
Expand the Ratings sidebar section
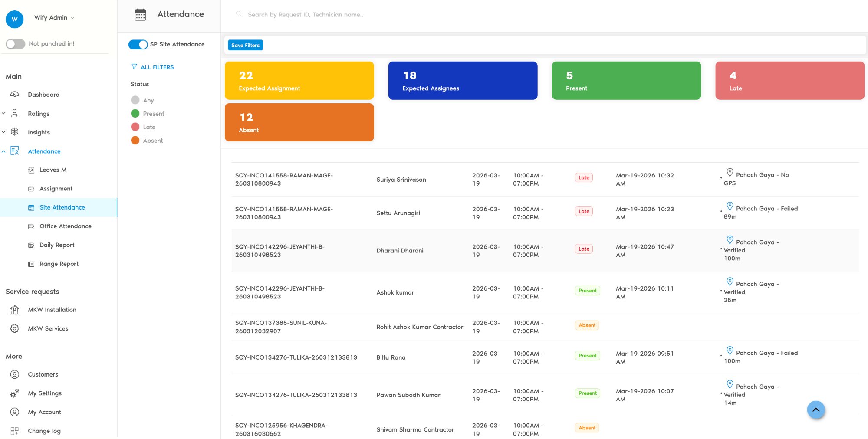(x=3, y=113)
